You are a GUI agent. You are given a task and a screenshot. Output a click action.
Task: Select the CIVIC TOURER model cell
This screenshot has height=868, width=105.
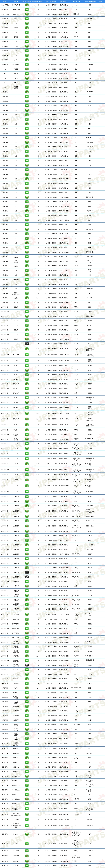(16, 60)
